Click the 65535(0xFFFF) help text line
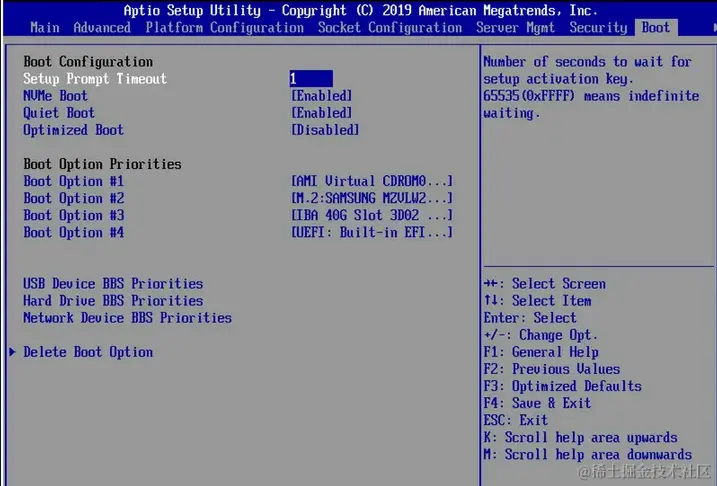 [x=591, y=96]
